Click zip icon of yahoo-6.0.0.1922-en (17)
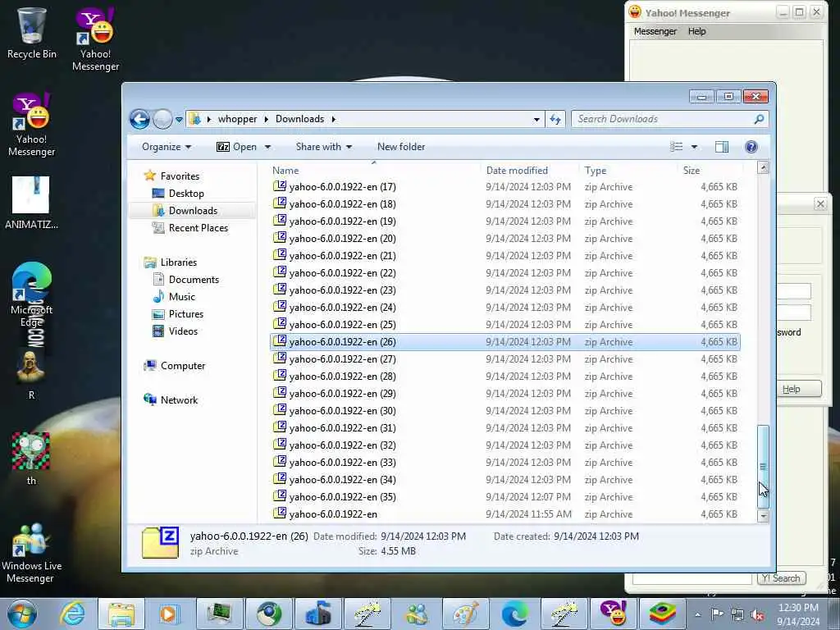The width and height of the screenshot is (840, 630). coord(279,186)
